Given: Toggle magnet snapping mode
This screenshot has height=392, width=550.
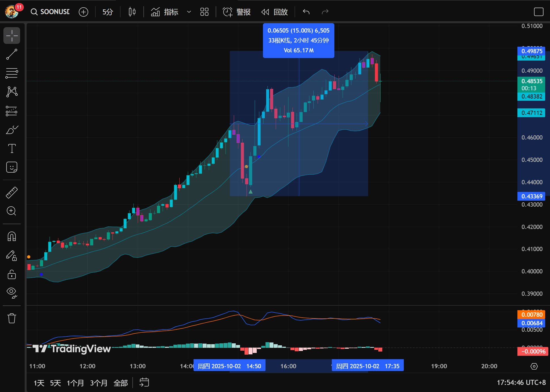Looking at the screenshot, I should pyautogui.click(x=12, y=236).
